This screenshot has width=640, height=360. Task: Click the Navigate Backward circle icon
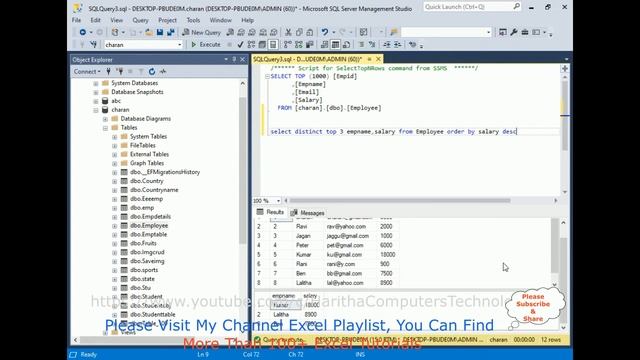83,32
